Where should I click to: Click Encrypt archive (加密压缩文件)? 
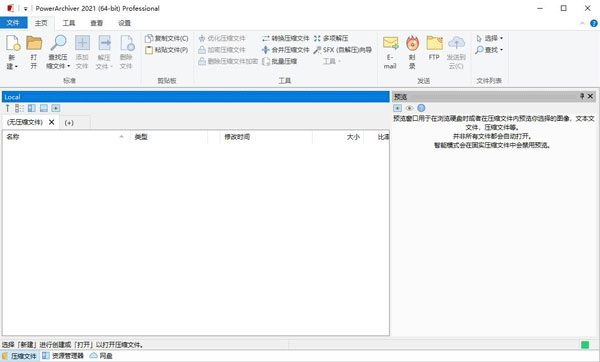click(x=222, y=50)
